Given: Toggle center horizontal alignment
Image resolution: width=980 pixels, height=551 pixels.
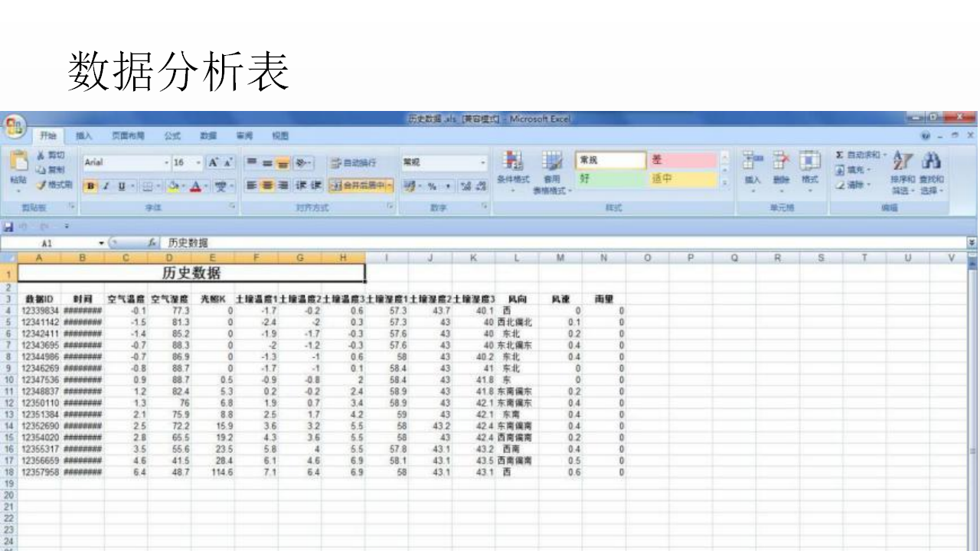Looking at the screenshot, I should point(267,186).
